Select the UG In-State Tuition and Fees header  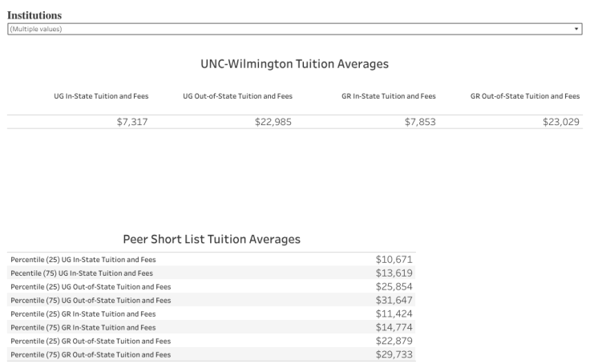[101, 96]
